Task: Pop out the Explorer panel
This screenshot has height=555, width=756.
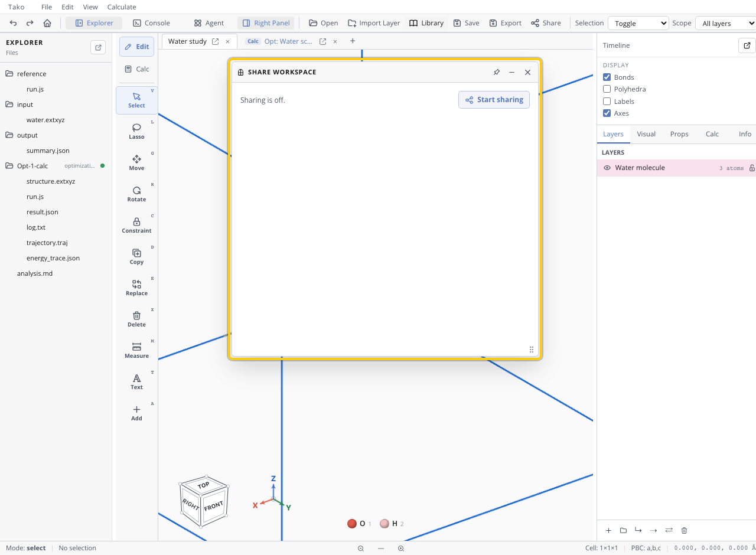Action: pos(98,47)
